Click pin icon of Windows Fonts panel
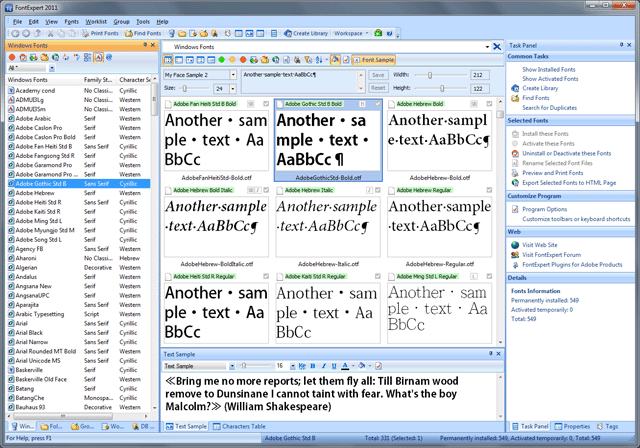Viewport: 640px width, 448px height. click(145, 45)
